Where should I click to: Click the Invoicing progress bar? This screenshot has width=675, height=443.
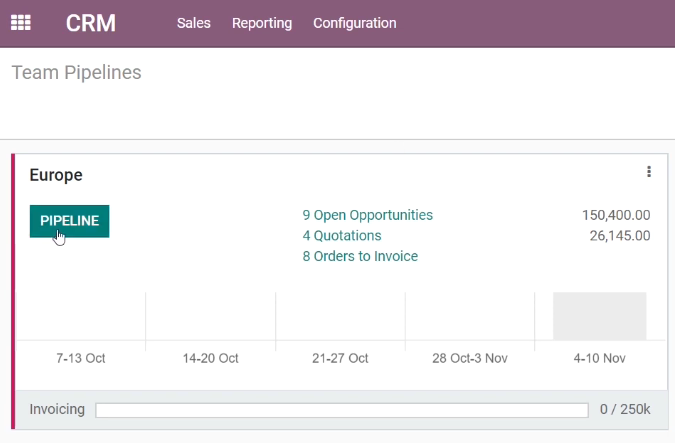point(342,410)
